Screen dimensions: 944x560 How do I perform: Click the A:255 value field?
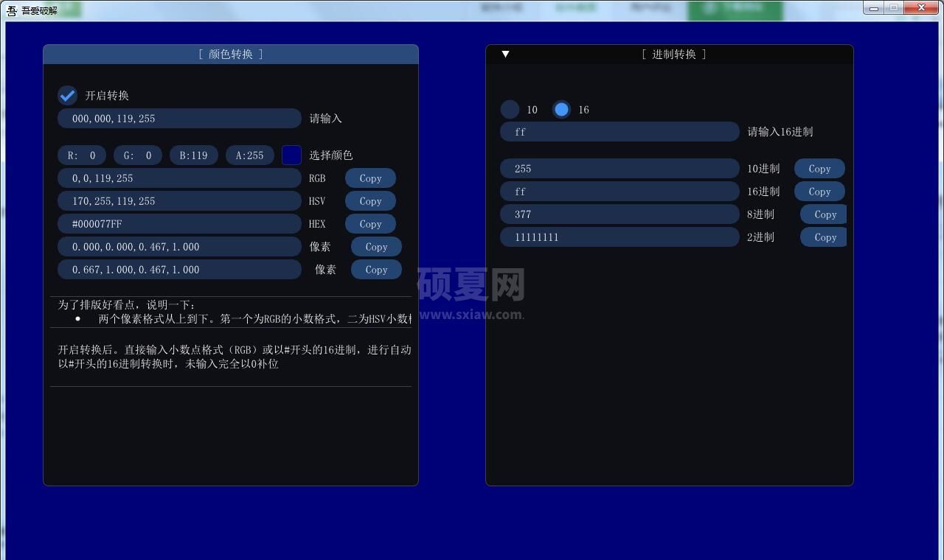tap(250, 155)
